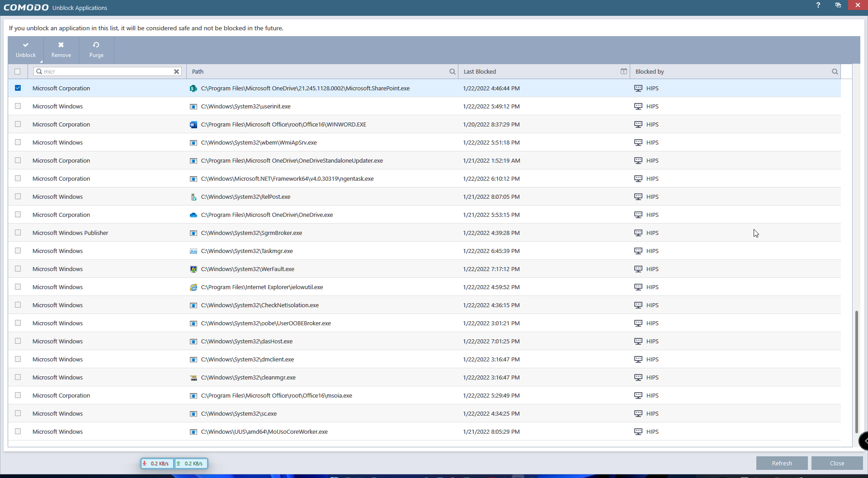Image resolution: width=868 pixels, height=478 pixels.
Task: Click the upload speed indicator 0.2 KB/s
Action: click(191, 464)
